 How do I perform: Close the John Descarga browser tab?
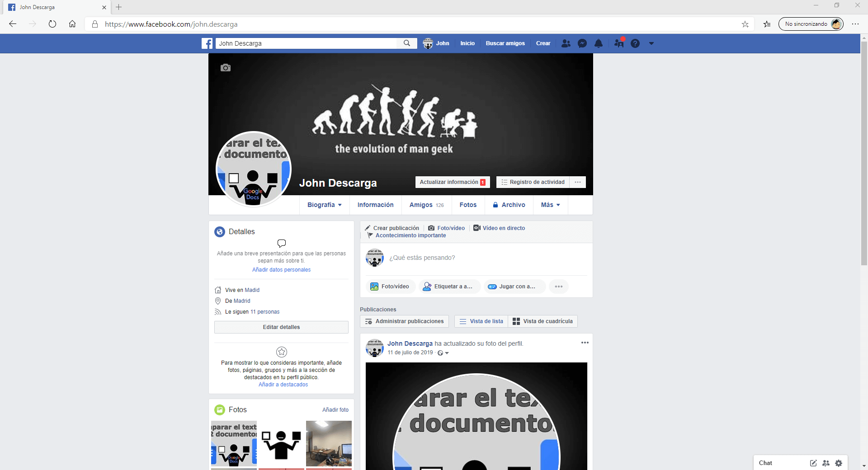pos(104,7)
